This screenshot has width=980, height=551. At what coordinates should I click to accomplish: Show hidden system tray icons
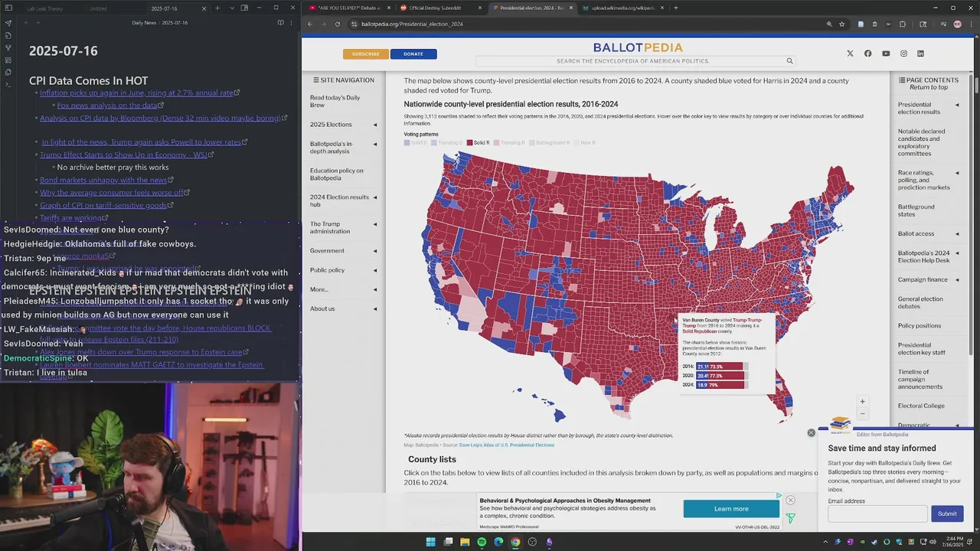[826, 542]
